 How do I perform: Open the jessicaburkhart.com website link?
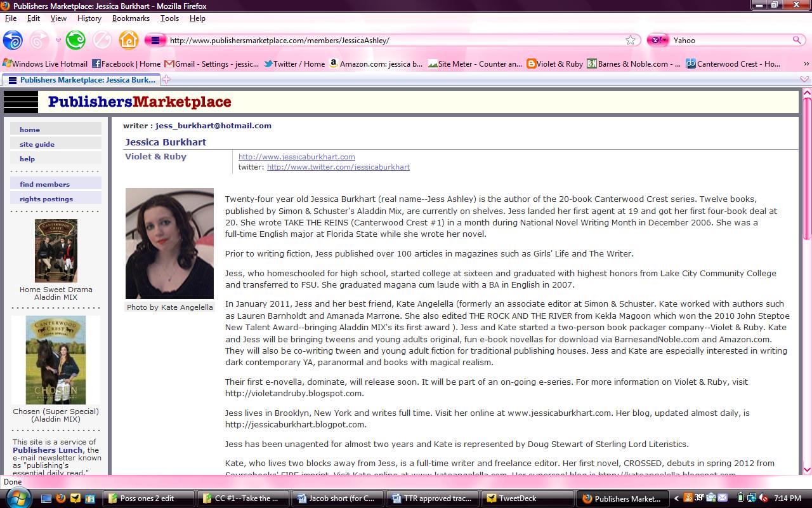click(x=296, y=157)
